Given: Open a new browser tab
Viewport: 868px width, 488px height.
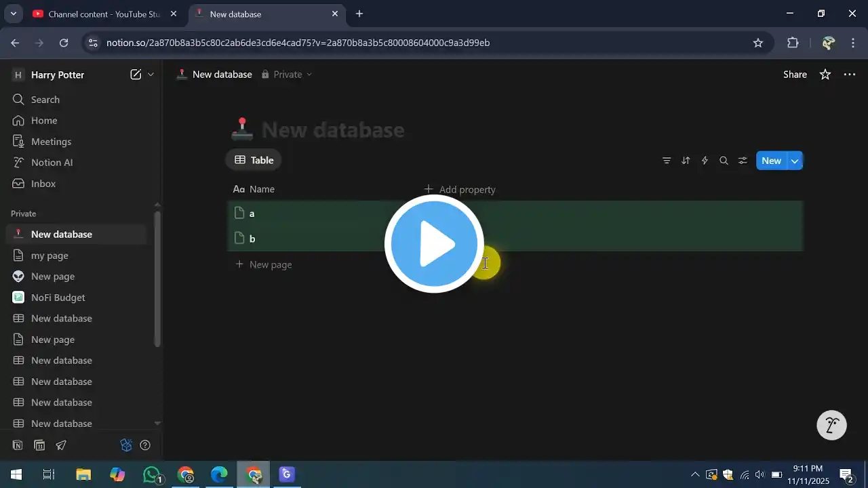Looking at the screenshot, I should click(359, 14).
